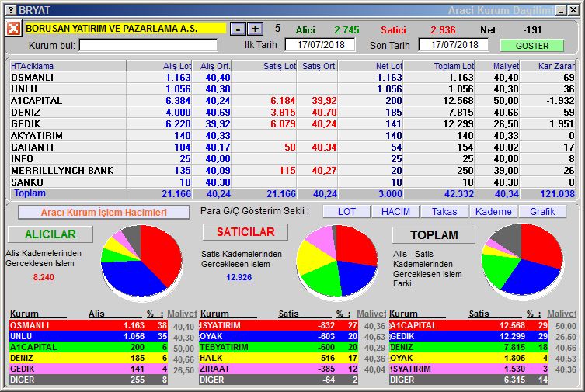Select the GEDIK row in top table

pyautogui.click(x=292, y=123)
